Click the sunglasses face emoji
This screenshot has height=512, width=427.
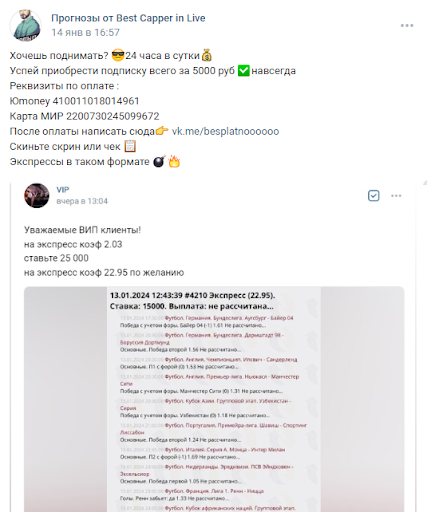(x=118, y=55)
